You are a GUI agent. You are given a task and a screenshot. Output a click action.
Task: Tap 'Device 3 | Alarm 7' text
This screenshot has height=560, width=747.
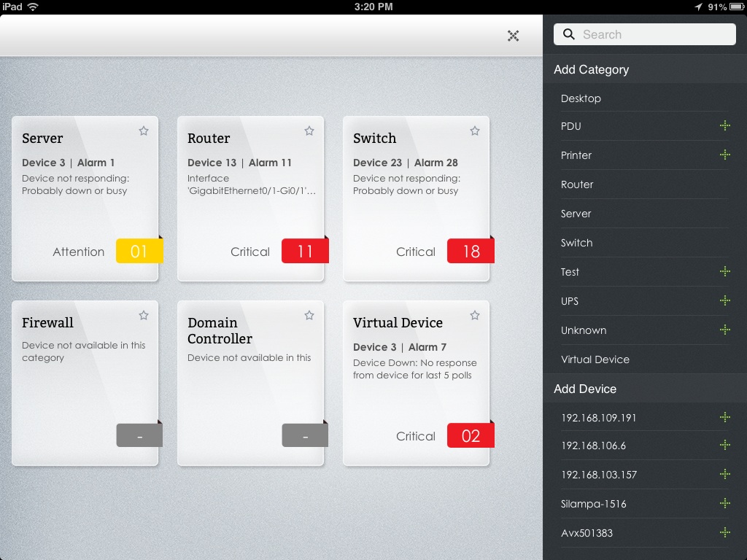[x=400, y=347]
